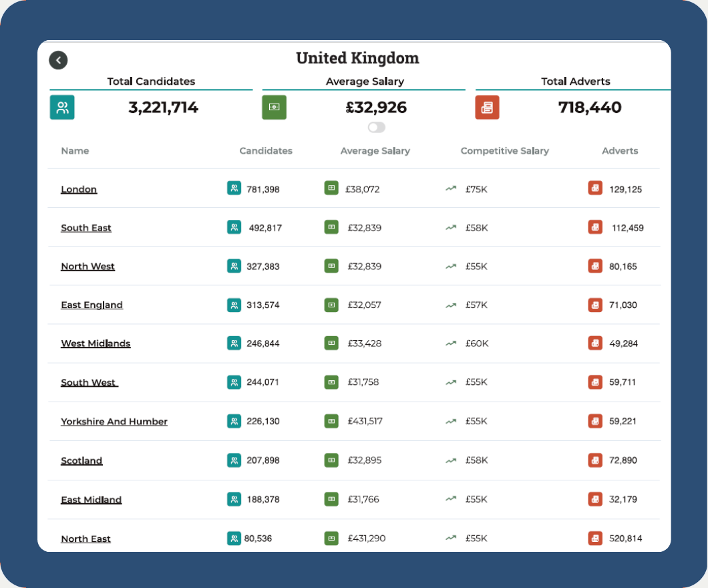
Task: Click the £32,926 average salary value
Action: pos(376,108)
